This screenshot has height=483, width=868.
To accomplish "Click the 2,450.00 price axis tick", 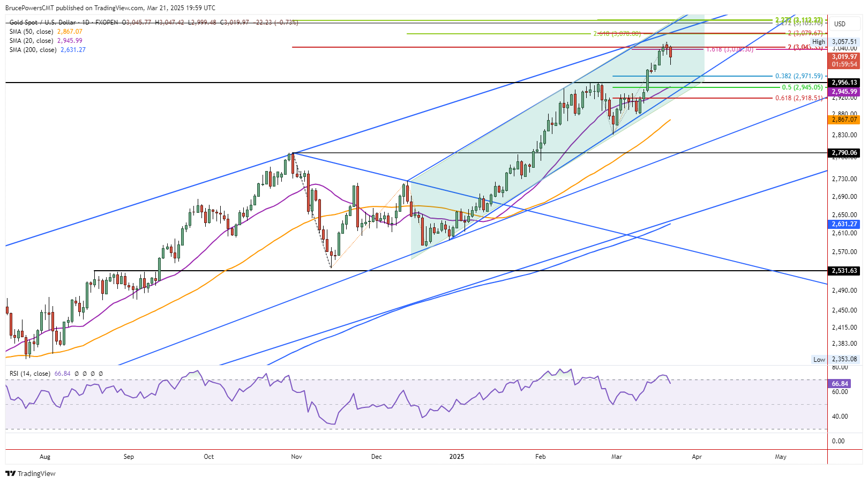I will (844, 310).
